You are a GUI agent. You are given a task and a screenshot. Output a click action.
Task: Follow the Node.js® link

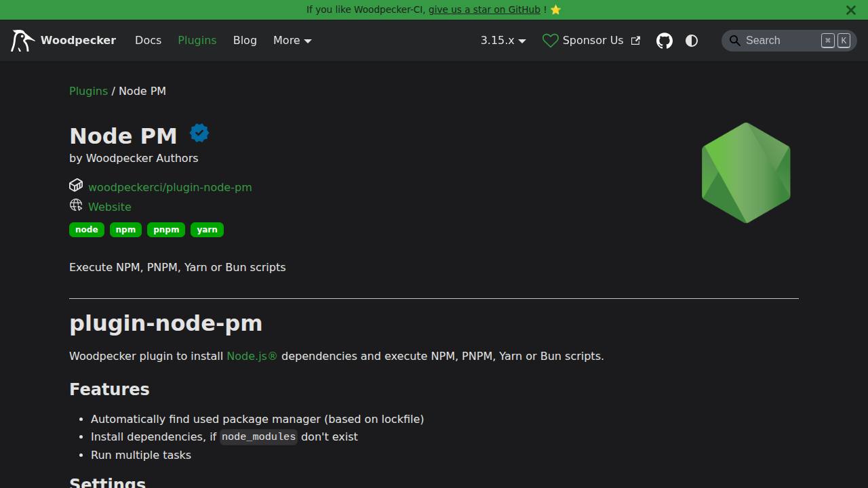click(252, 356)
